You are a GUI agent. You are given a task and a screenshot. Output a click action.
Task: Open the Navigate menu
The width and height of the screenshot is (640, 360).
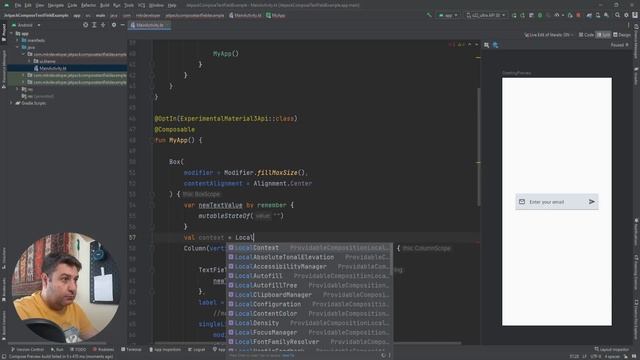click(56, 5)
